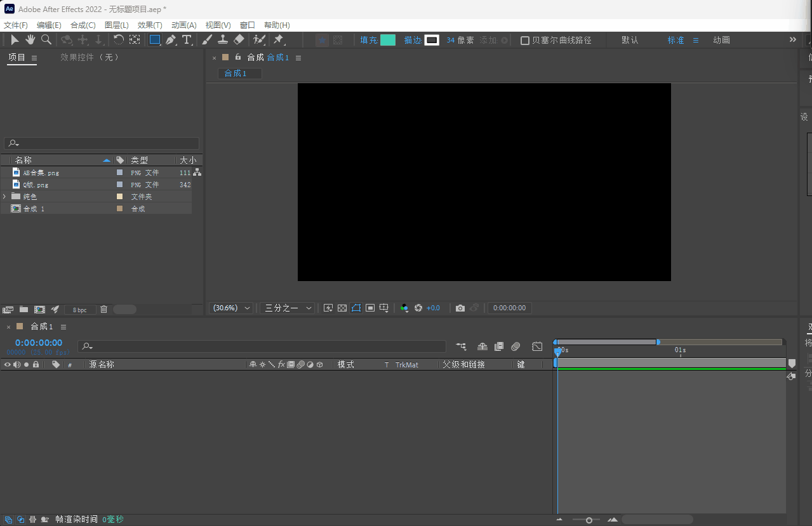812x526 pixels.
Task: Open the 合成1 timeline panel menu
Action: [63, 327]
